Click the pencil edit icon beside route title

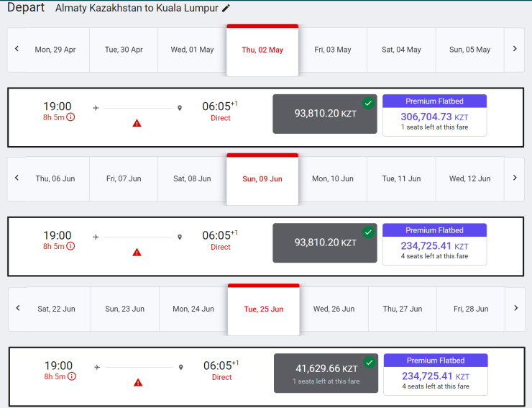pyautogui.click(x=226, y=9)
